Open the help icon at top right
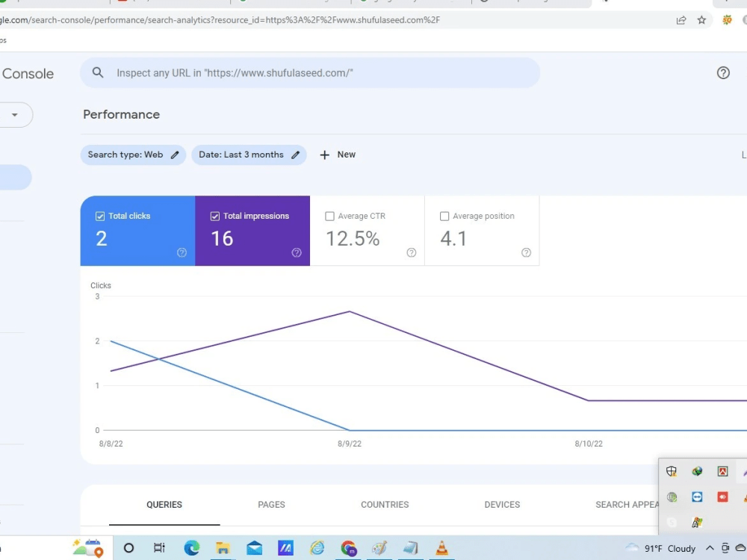 (x=723, y=73)
